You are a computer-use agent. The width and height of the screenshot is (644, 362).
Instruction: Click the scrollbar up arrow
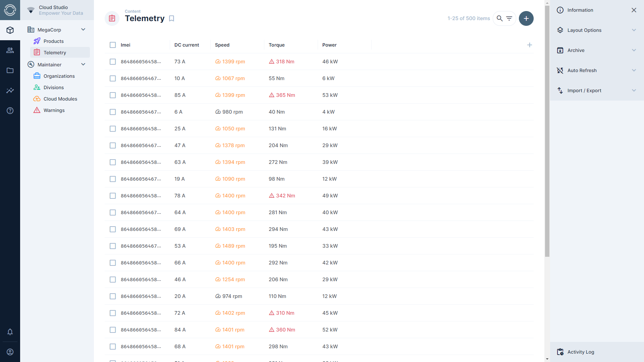[547, 3]
